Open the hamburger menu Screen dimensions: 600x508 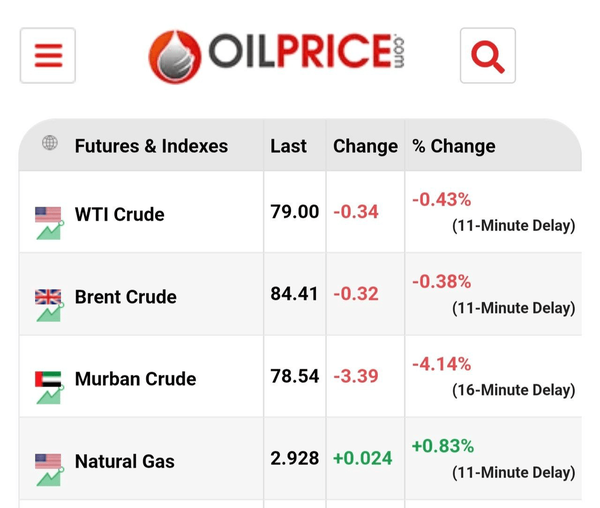coord(48,55)
